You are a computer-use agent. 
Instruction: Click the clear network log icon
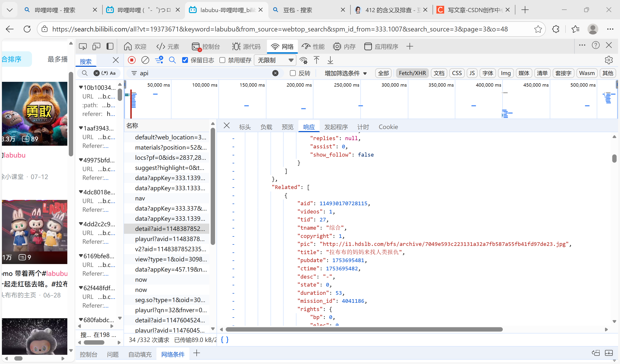pos(145,60)
